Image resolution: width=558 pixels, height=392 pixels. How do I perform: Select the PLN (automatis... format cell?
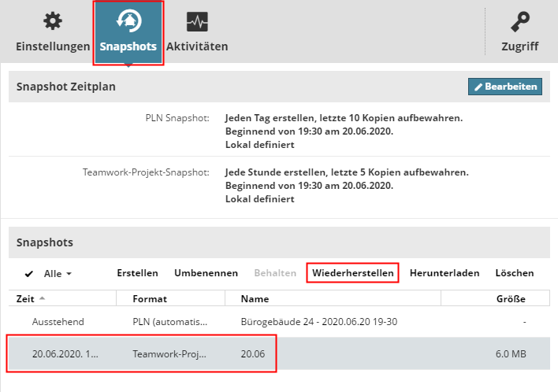click(169, 322)
